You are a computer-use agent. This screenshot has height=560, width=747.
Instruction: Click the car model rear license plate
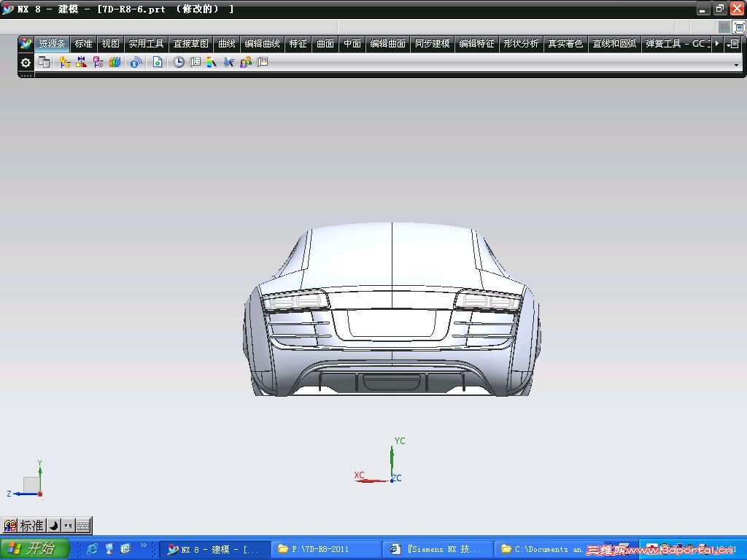click(392, 324)
